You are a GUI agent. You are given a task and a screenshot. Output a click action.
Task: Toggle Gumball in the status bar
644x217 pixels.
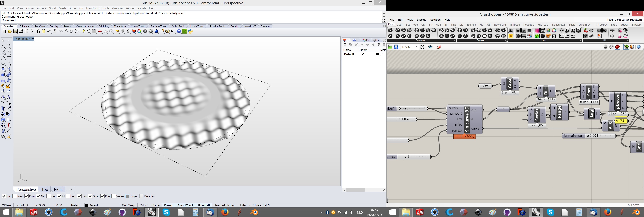pyautogui.click(x=204, y=205)
